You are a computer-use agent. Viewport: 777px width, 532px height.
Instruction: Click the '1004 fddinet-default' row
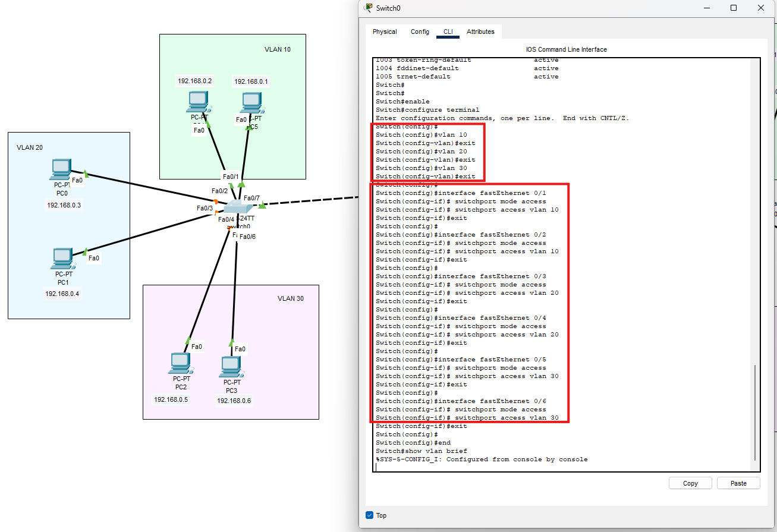(467, 68)
